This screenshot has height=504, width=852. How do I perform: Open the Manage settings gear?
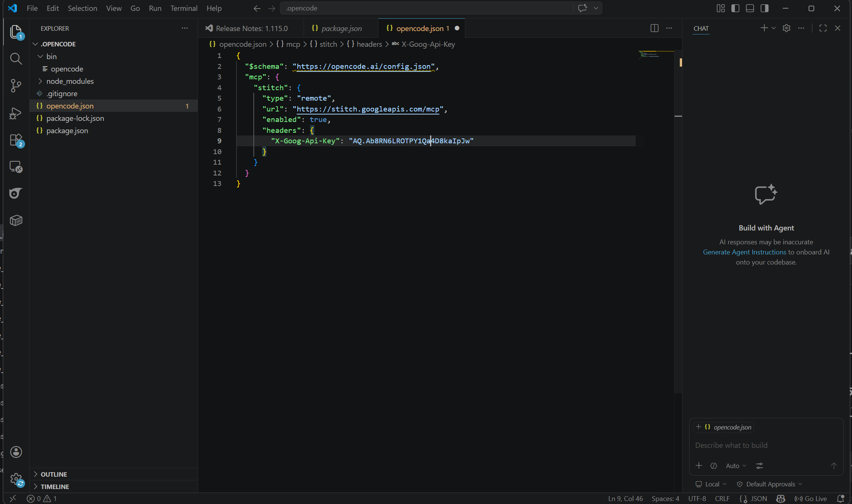(x=16, y=479)
